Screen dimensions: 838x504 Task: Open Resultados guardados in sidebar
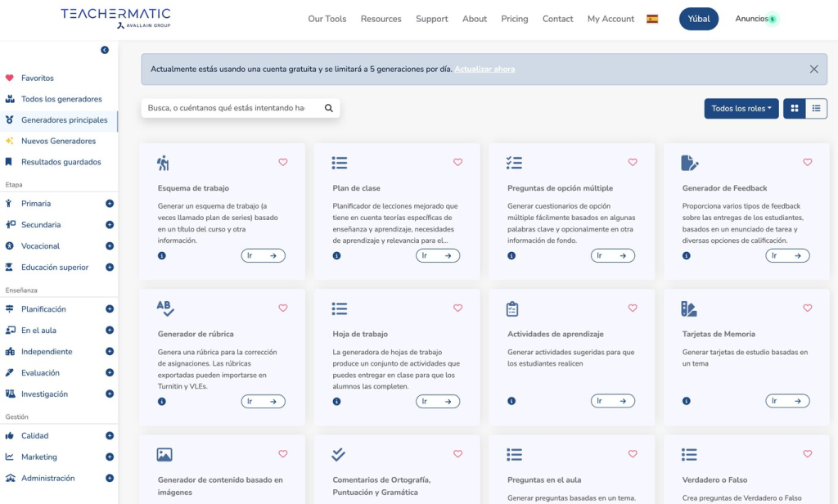tap(59, 162)
